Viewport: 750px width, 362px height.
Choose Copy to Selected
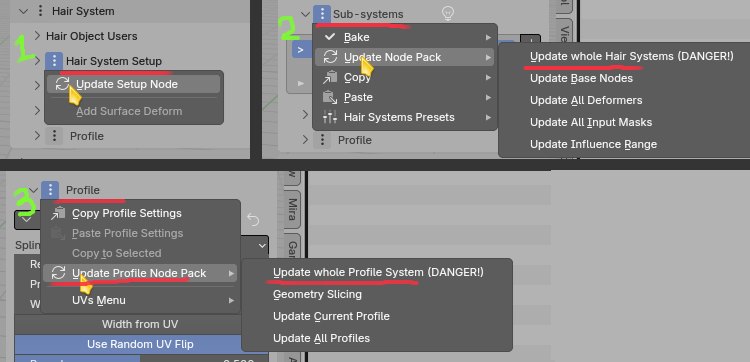click(x=140, y=253)
